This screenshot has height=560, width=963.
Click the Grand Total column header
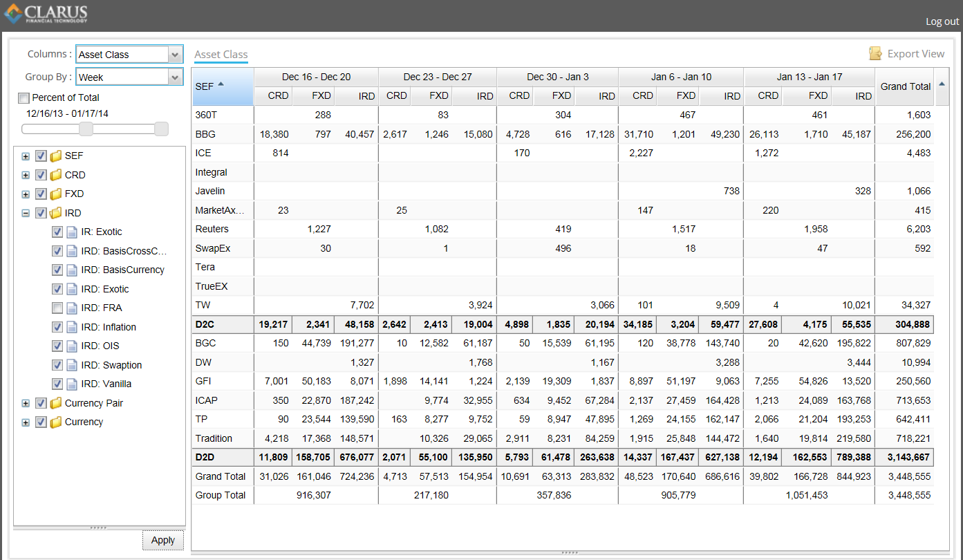pos(905,86)
